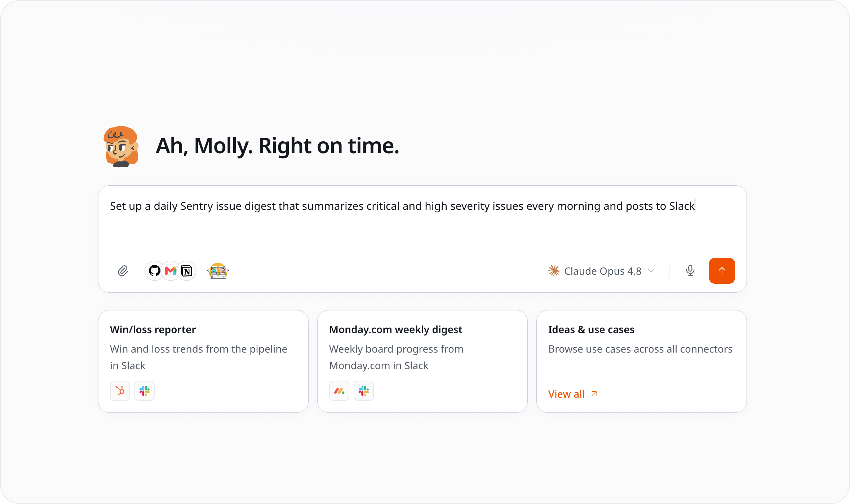Click the Monday.com logo icon
The image size is (850, 504).
[339, 391]
